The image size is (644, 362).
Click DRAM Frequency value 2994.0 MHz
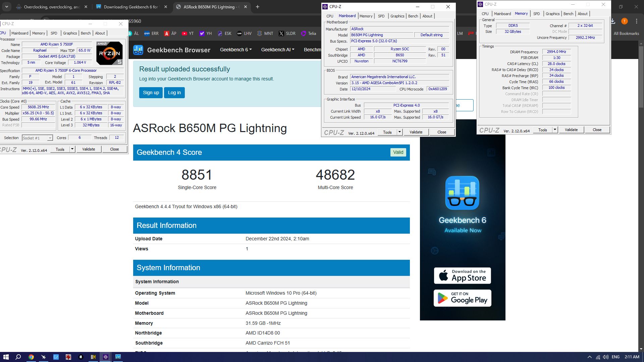coord(556,52)
